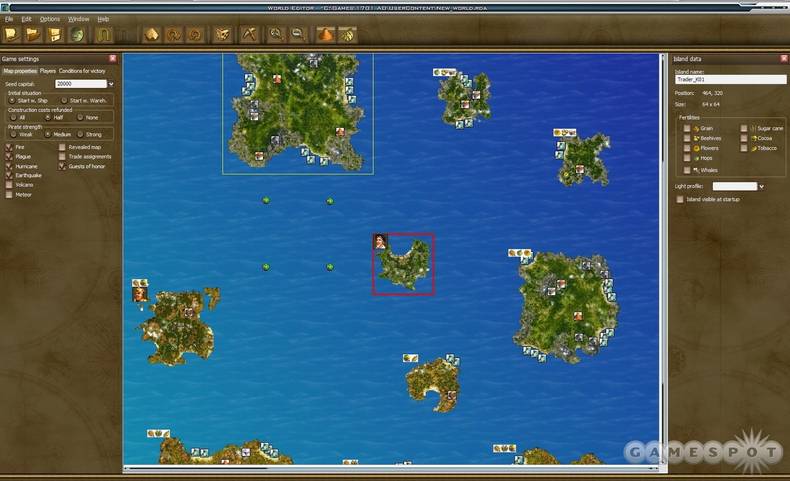Click the island placement toolbar icon

(x=152, y=35)
